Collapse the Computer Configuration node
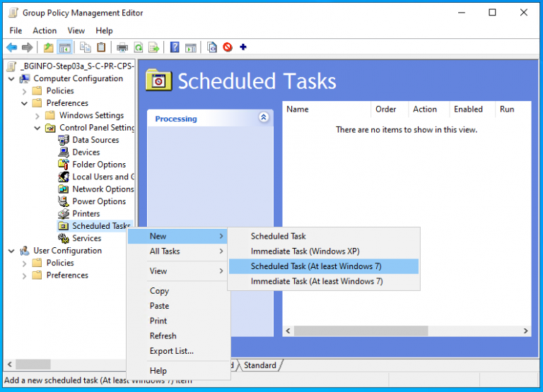Image resolution: width=543 pixels, height=392 pixels. pos(11,78)
